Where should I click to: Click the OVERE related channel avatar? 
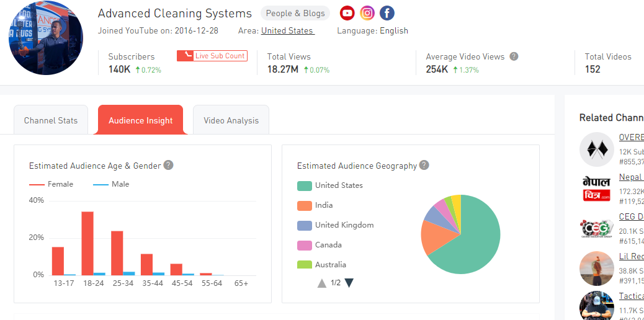click(x=596, y=149)
